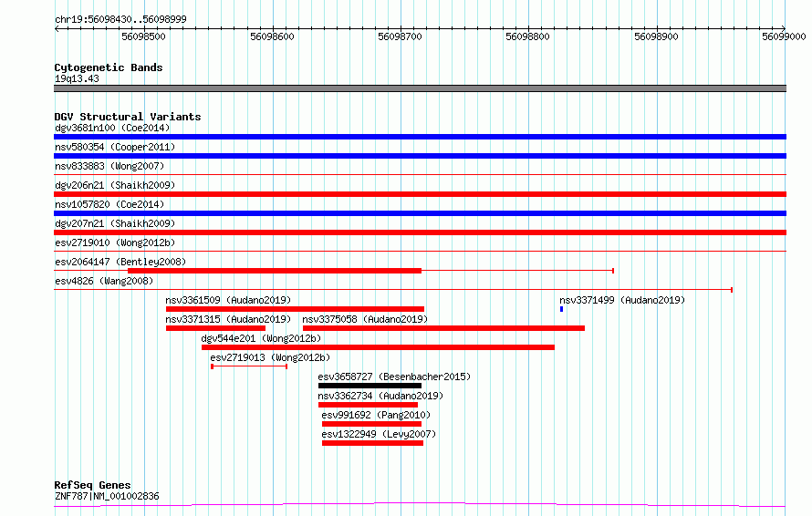The width and height of the screenshot is (812, 516).
Task: Select the red bar under dgv207n21
Action: point(420,232)
